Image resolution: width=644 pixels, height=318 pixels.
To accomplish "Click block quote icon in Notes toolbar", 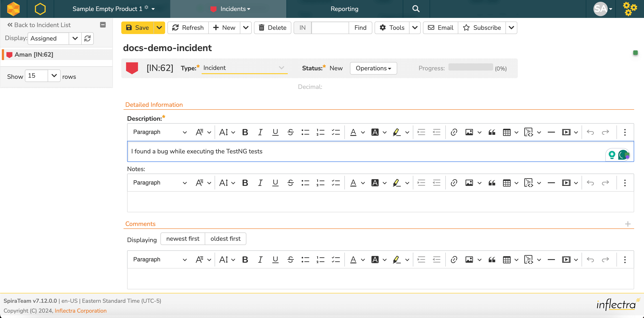I will click(492, 183).
